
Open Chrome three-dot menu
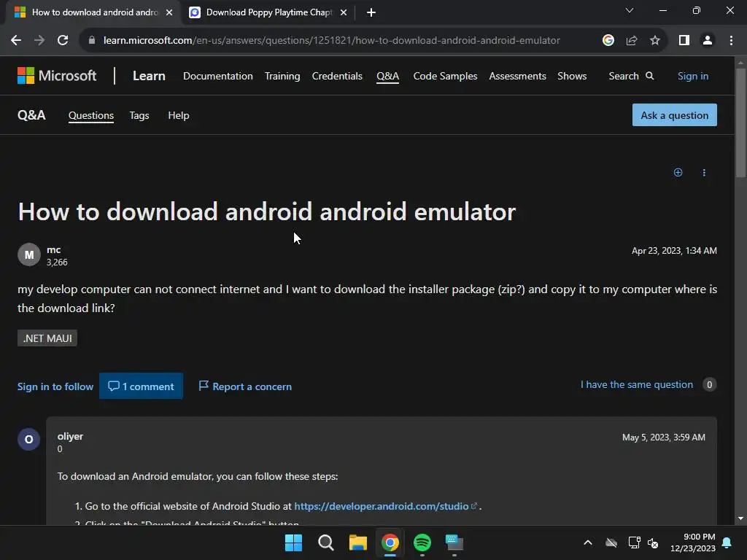point(731,41)
